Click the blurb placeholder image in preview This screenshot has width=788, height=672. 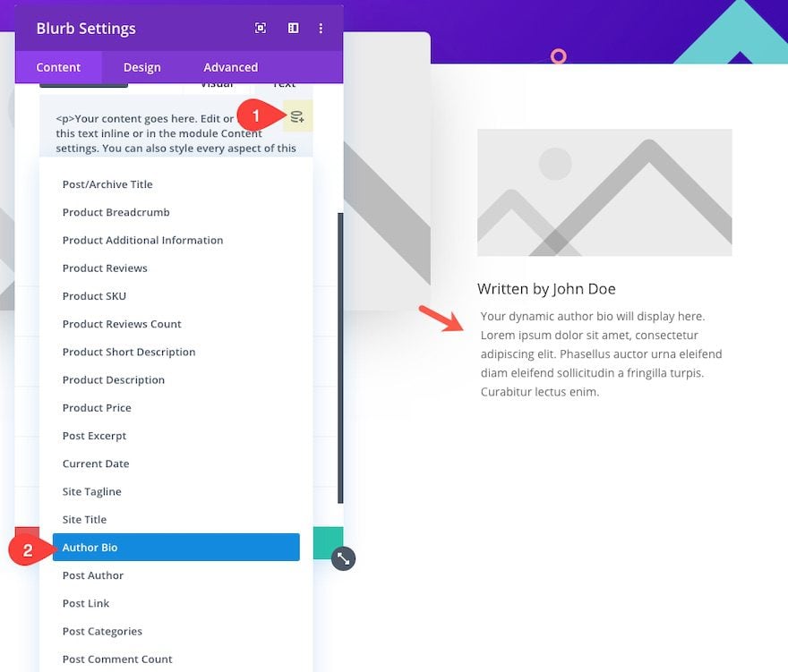click(x=604, y=192)
